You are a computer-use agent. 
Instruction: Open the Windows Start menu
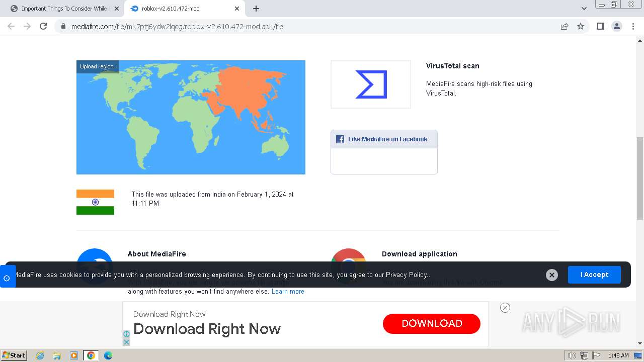[14, 355]
